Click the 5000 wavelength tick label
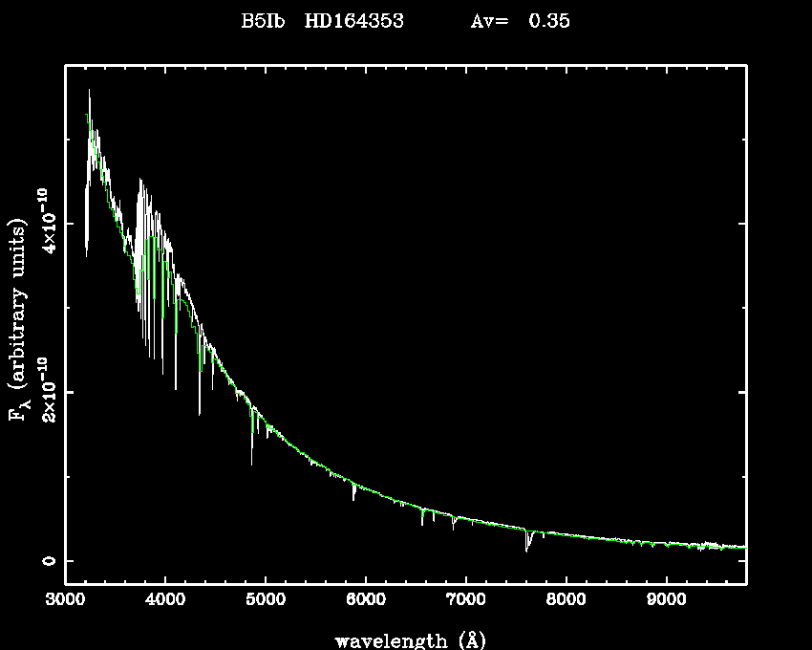812x650 pixels. tap(266, 601)
